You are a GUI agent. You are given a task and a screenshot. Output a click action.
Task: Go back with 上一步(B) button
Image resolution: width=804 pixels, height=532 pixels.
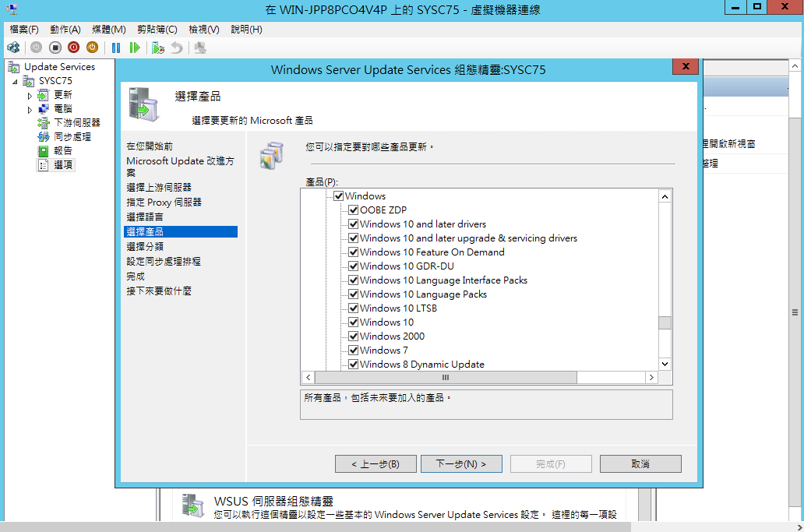click(376, 463)
